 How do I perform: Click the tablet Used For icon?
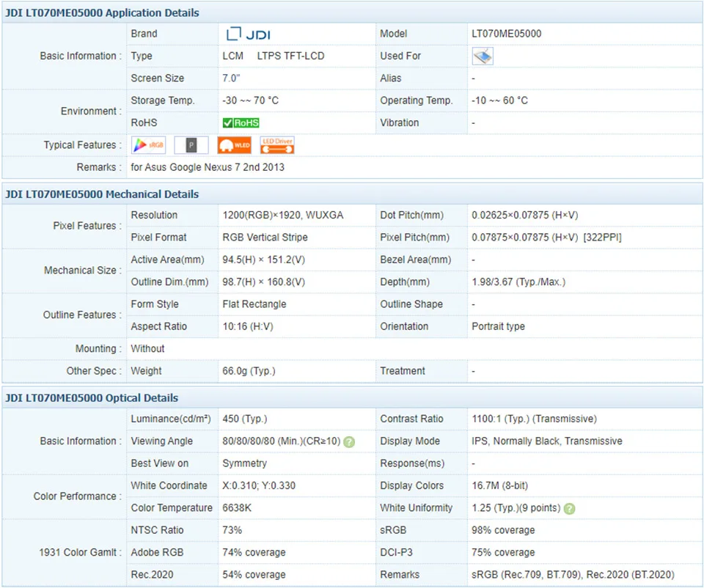483,56
